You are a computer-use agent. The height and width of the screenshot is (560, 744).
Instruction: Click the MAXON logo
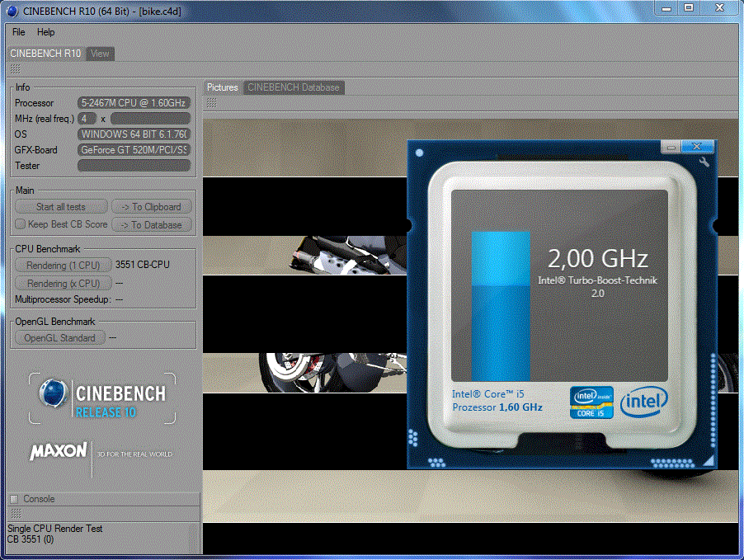pyautogui.click(x=59, y=451)
